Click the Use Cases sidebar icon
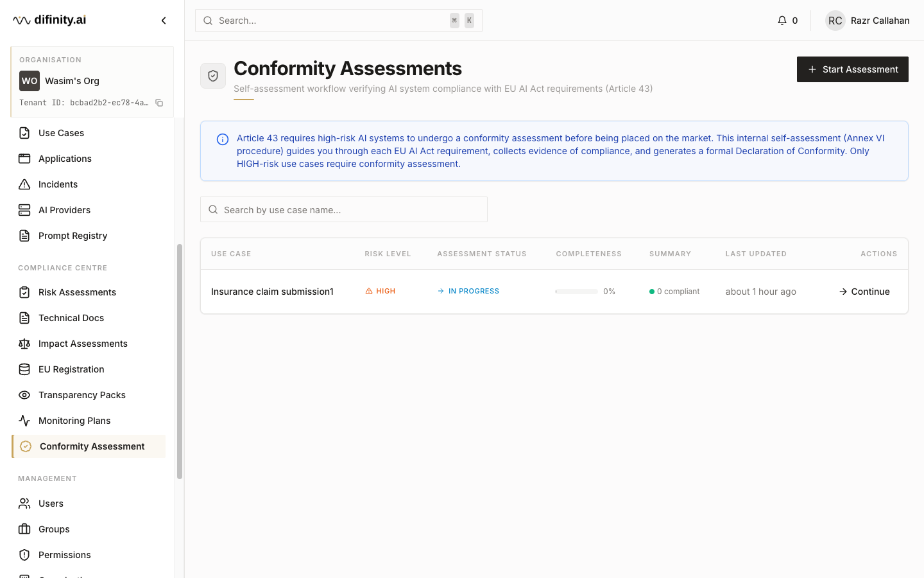Viewport: 924px width, 578px height. [x=24, y=133]
